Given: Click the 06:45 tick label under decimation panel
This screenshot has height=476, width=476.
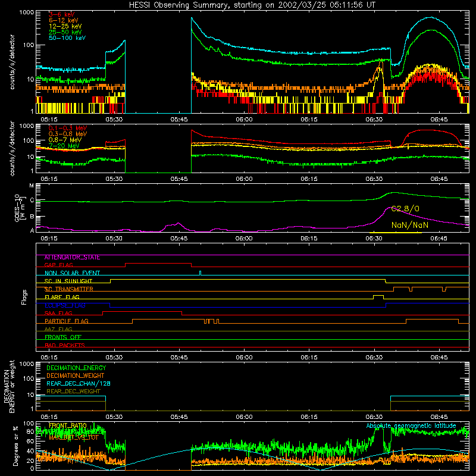Looking at the screenshot, I should tap(439, 417).
